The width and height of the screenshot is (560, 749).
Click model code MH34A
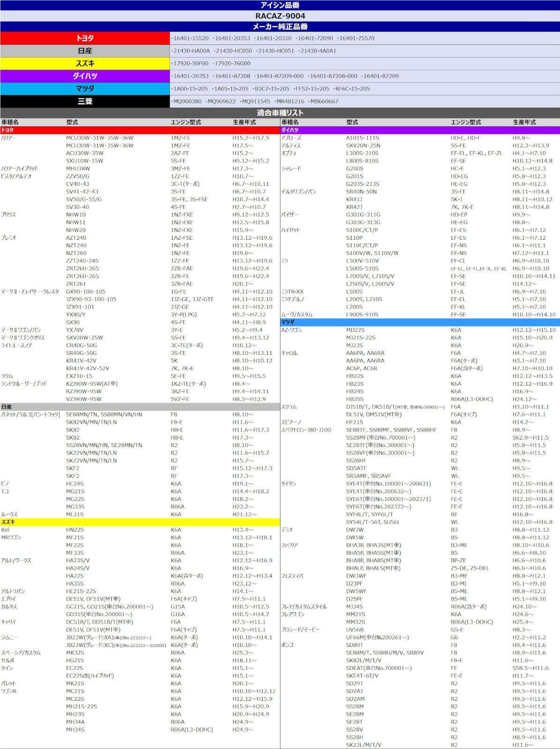point(75,722)
